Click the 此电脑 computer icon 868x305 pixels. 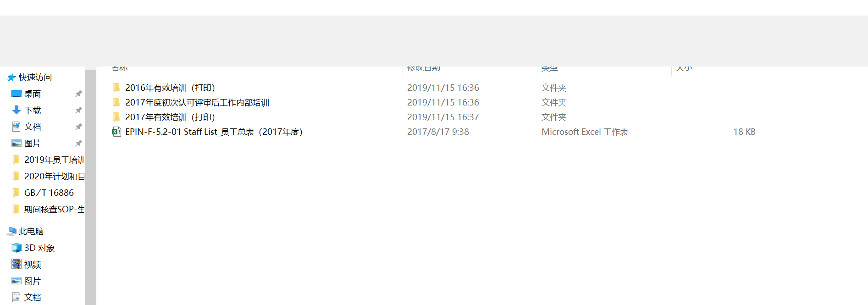[11, 231]
